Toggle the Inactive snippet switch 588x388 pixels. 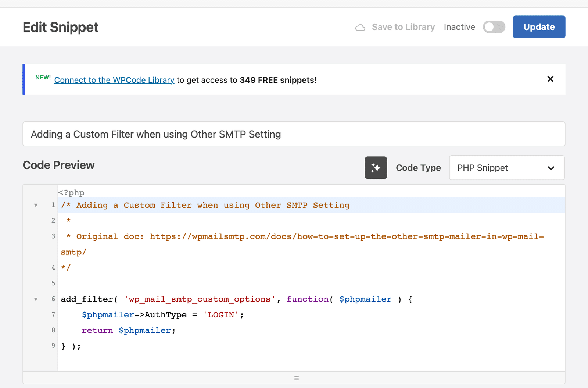point(494,27)
